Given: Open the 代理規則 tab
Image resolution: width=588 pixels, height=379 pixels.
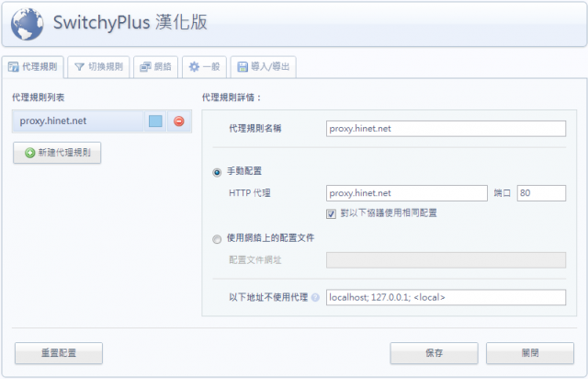Looking at the screenshot, I should pyautogui.click(x=33, y=67).
